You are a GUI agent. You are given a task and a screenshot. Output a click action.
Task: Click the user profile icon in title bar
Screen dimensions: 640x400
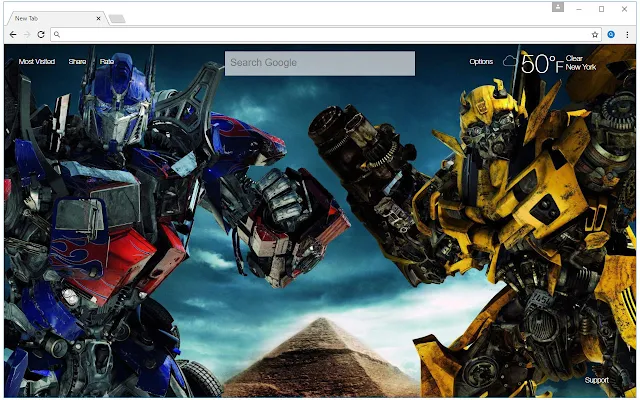(x=558, y=7)
